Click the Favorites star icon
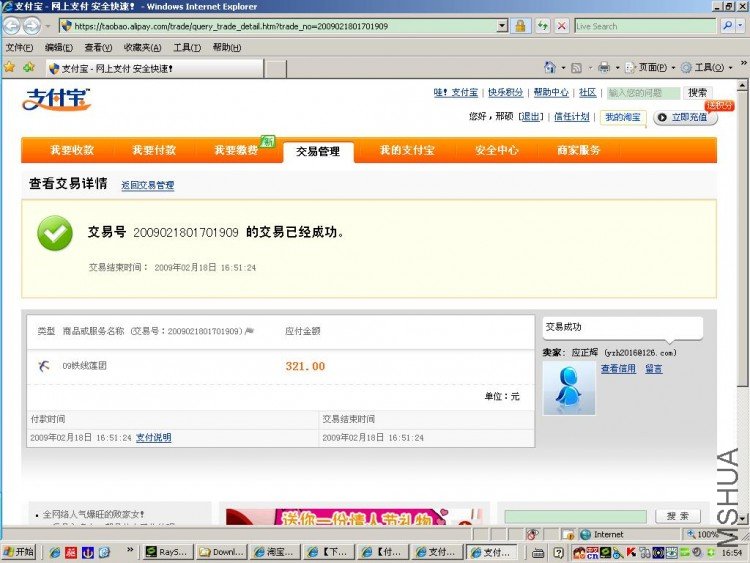The height and width of the screenshot is (563, 750). pos(9,67)
